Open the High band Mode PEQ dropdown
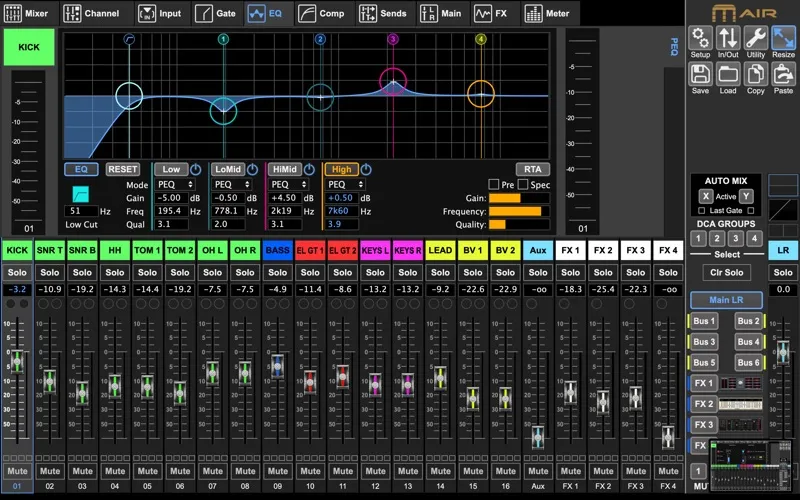Image resolution: width=800 pixels, height=500 pixels. click(x=345, y=184)
